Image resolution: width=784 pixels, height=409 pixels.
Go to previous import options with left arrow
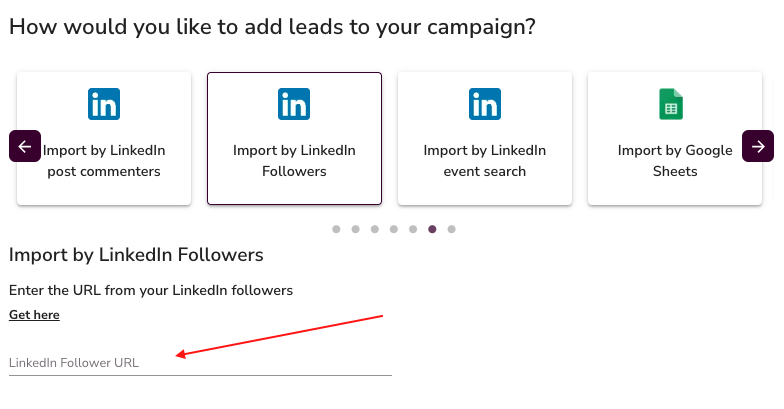coord(25,146)
